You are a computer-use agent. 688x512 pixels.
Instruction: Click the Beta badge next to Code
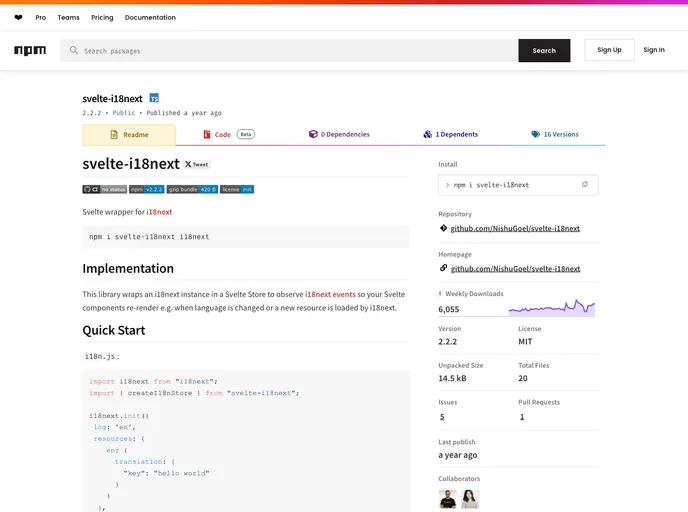(x=246, y=134)
